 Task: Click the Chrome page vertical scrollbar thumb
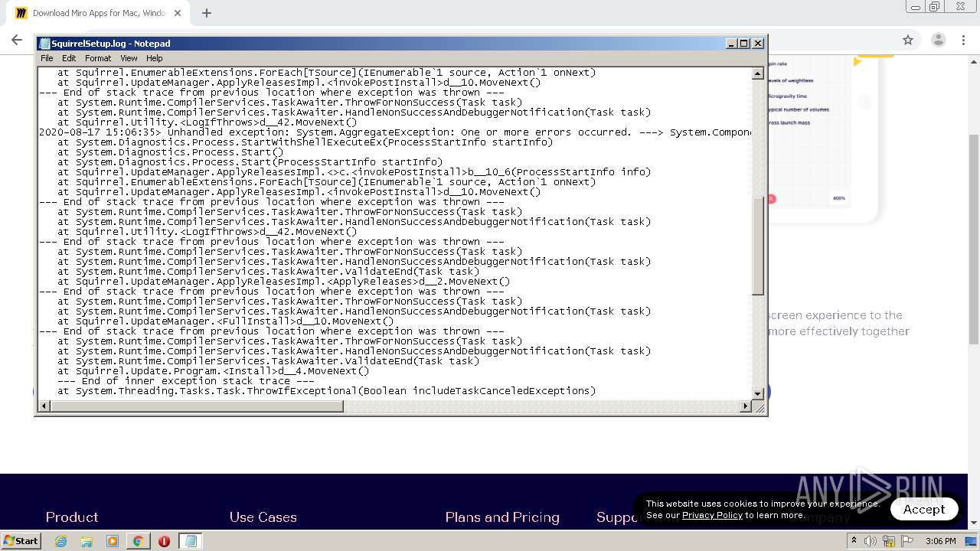point(973,239)
